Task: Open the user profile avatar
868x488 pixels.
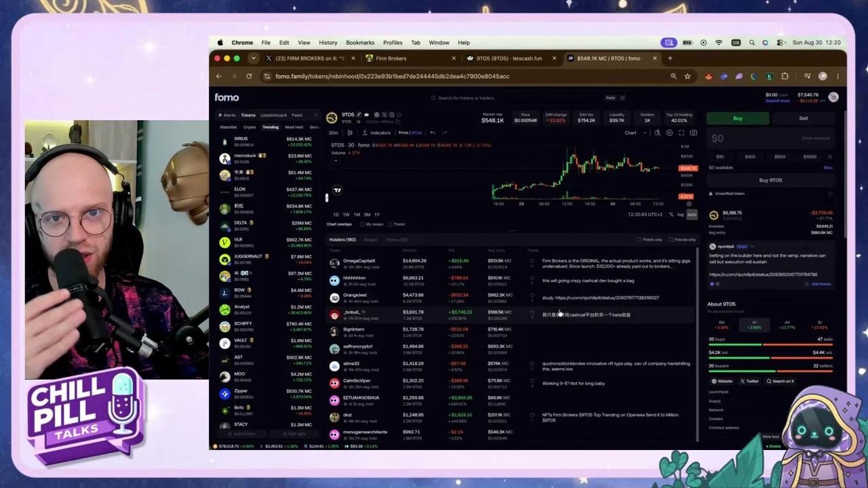Action: point(833,98)
